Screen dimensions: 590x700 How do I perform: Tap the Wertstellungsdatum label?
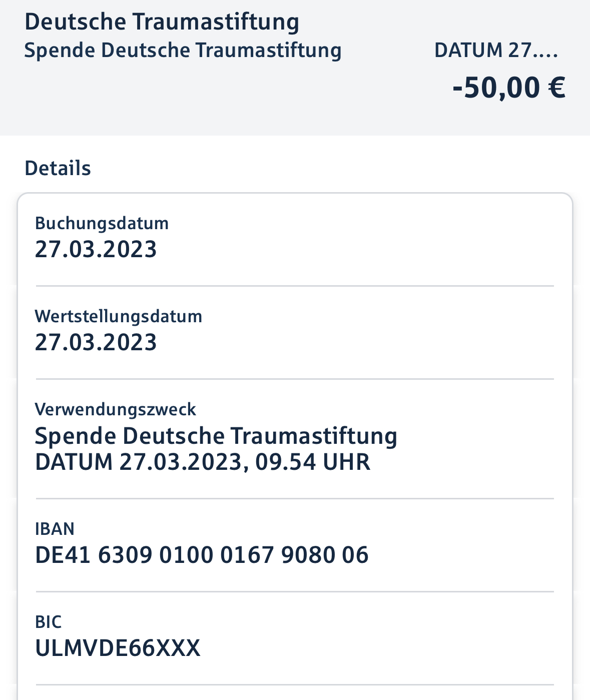pyautogui.click(x=119, y=316)
